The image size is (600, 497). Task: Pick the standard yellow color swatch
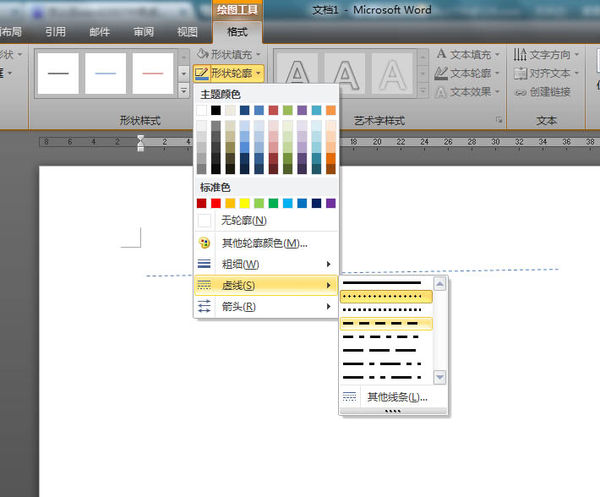tap(245, 203)
